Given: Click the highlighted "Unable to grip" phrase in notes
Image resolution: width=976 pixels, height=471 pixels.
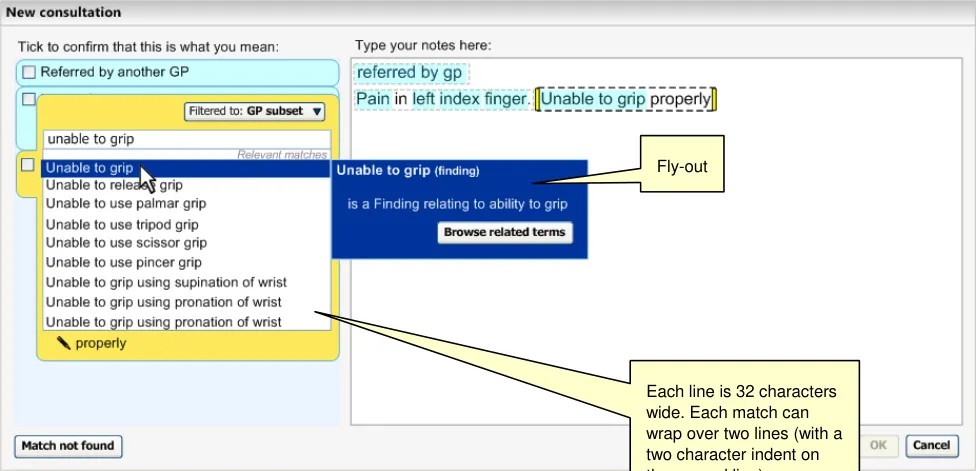Looking at the screenshot, I should point(593,100).
